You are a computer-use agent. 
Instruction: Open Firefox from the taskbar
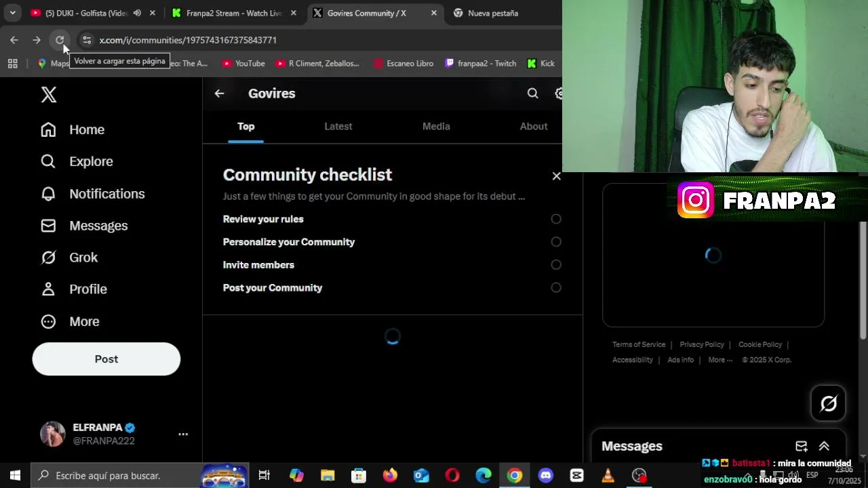[390, 475]
